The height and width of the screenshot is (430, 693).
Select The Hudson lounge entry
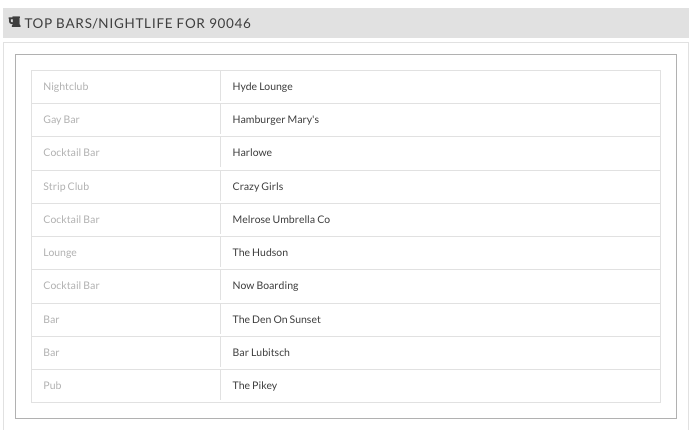pyautogui.click(x=260, y=252)
